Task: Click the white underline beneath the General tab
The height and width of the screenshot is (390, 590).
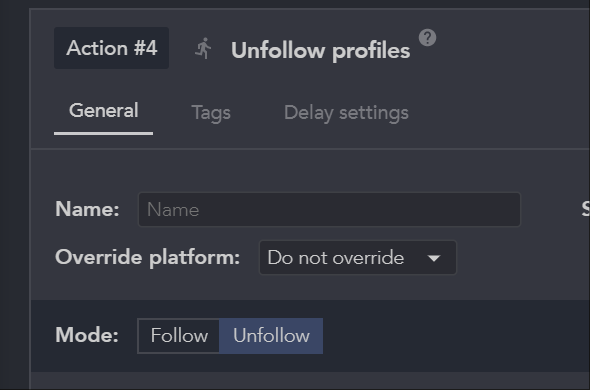Action: [x=103, y=133]
